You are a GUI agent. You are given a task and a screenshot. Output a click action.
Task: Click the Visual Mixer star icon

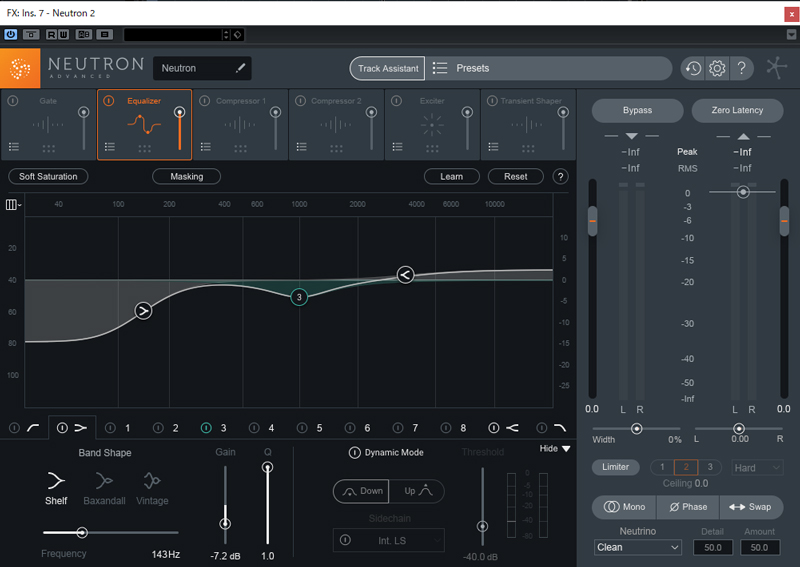tap(776, 67)
